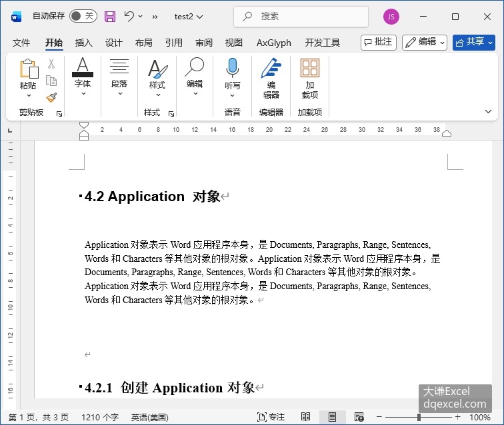504x425 pixels.
Task: Open the JS account profile
Action: point(391,17)
